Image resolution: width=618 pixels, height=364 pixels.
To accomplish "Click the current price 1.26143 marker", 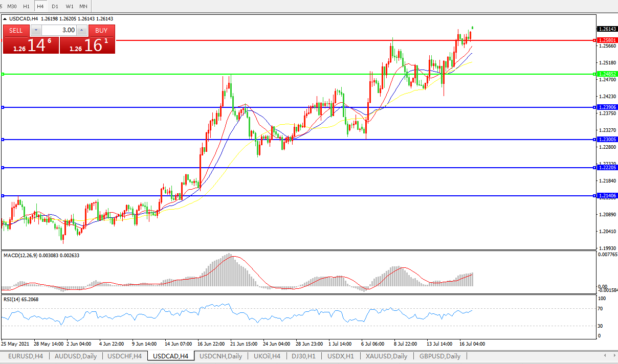I will click(607, 29).
